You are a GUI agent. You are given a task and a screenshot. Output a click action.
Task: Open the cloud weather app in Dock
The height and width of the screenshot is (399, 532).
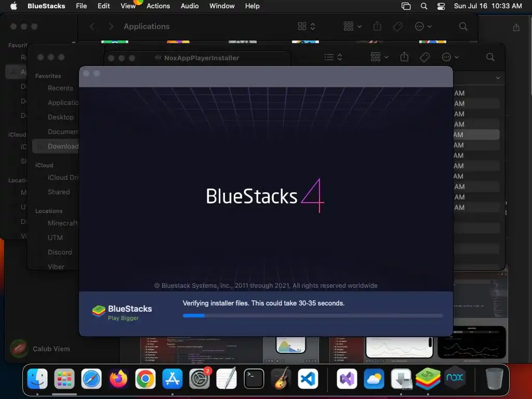click(374, 379)
